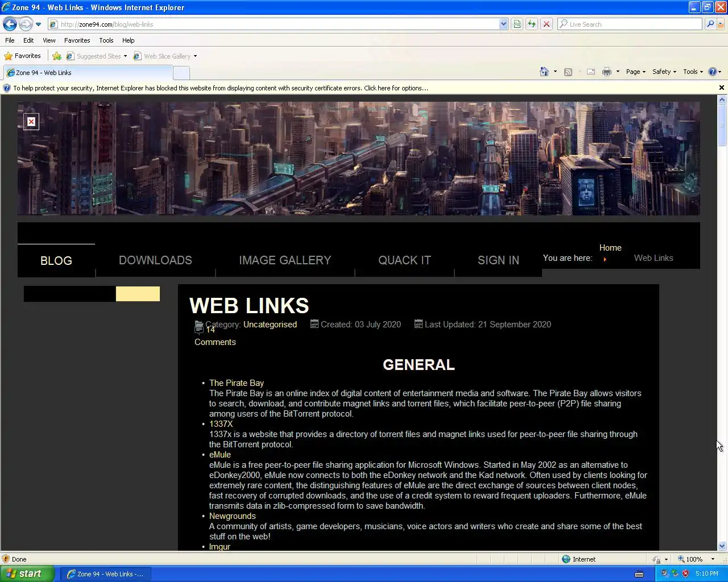Open the search provider dropdown arrow
Viewport: 728px width, 582px height.
pyautogui.click(x=721, y=24)
